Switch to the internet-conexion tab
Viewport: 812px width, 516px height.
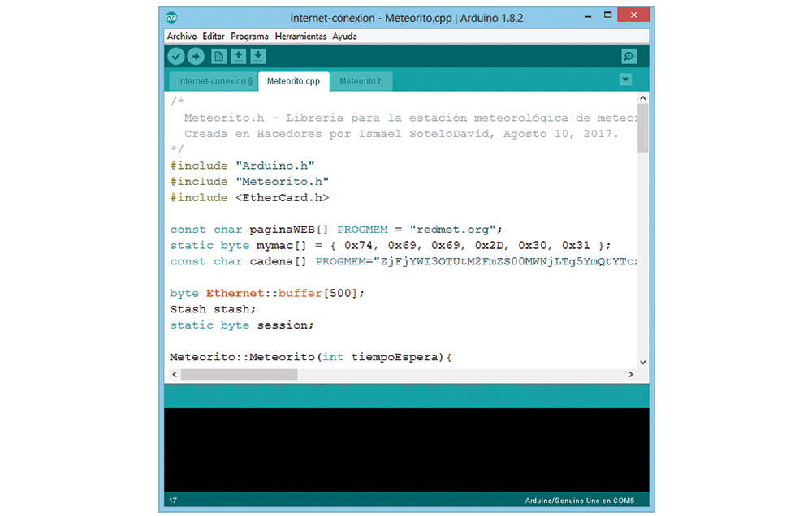click(215, 81)
